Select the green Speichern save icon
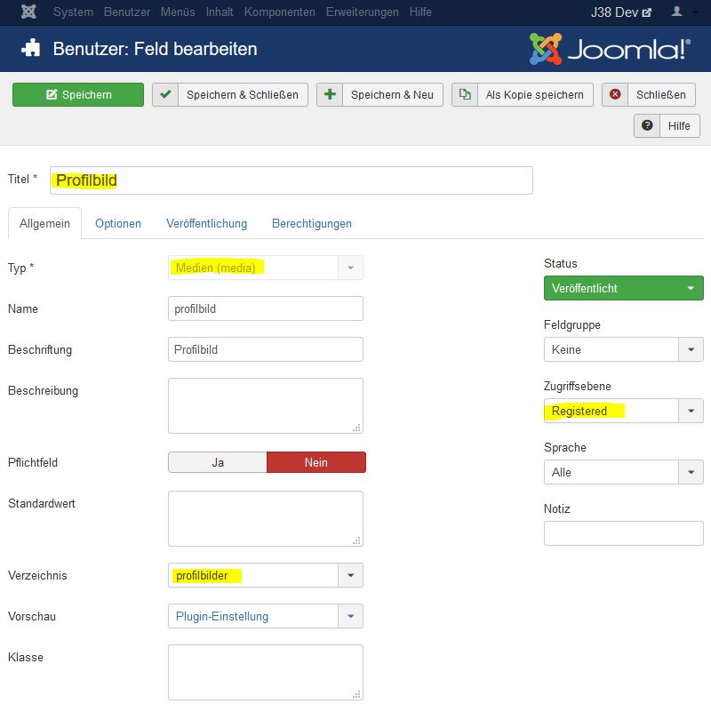 (52, 94)
